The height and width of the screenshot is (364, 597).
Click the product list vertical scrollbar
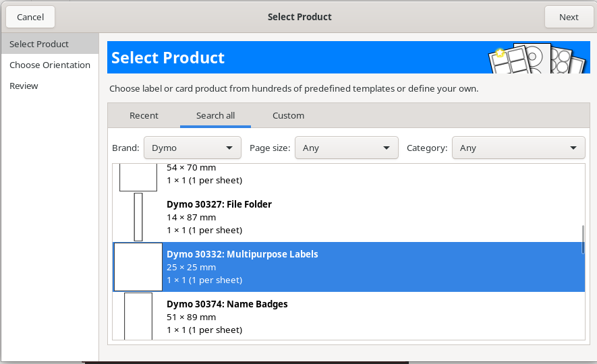583,240
